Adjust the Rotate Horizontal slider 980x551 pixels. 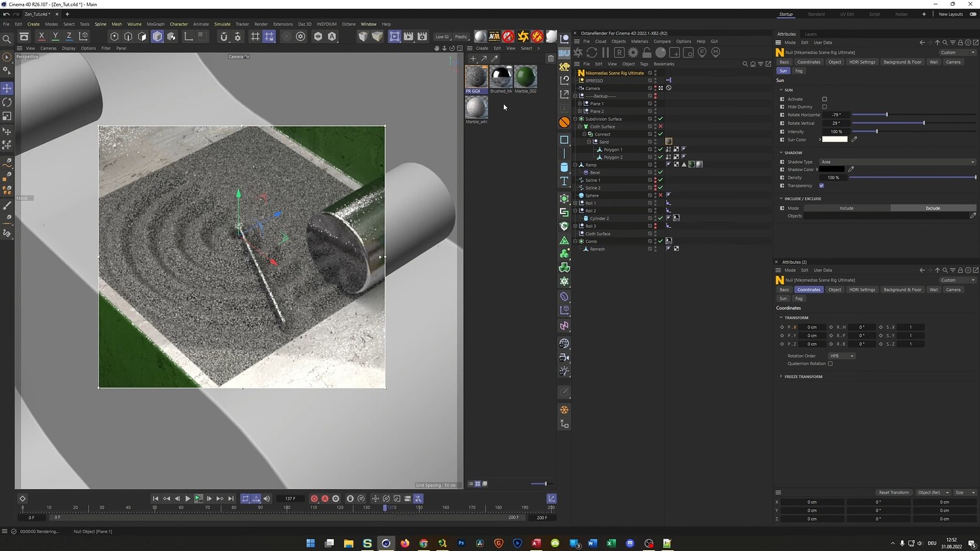tap(914, 115)
